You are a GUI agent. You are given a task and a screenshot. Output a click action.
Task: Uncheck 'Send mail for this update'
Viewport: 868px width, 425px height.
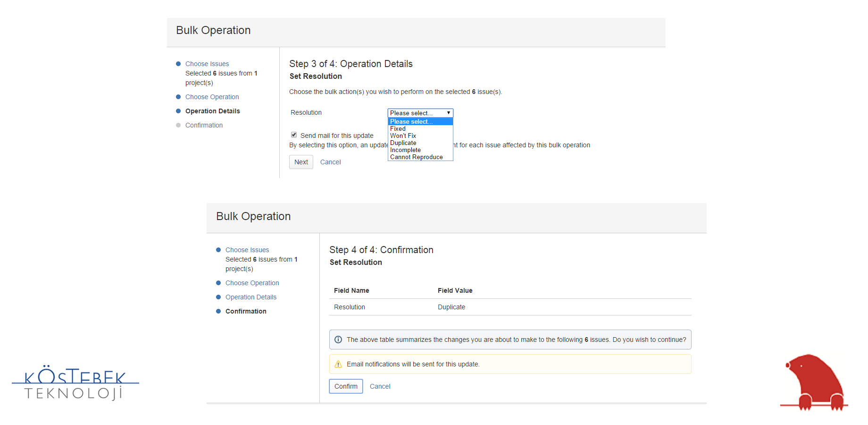(294, 135)
